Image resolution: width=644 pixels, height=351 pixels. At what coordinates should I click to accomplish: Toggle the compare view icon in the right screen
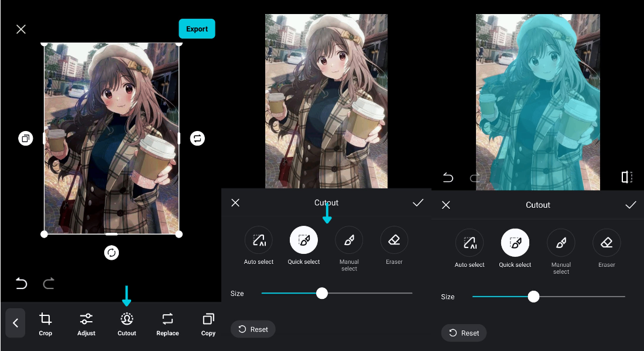point(627,177)
